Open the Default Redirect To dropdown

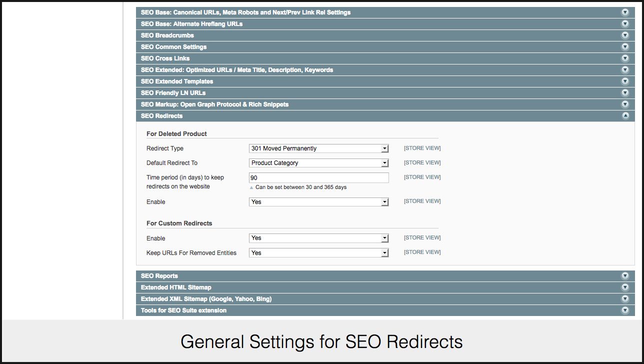[318, 163]
